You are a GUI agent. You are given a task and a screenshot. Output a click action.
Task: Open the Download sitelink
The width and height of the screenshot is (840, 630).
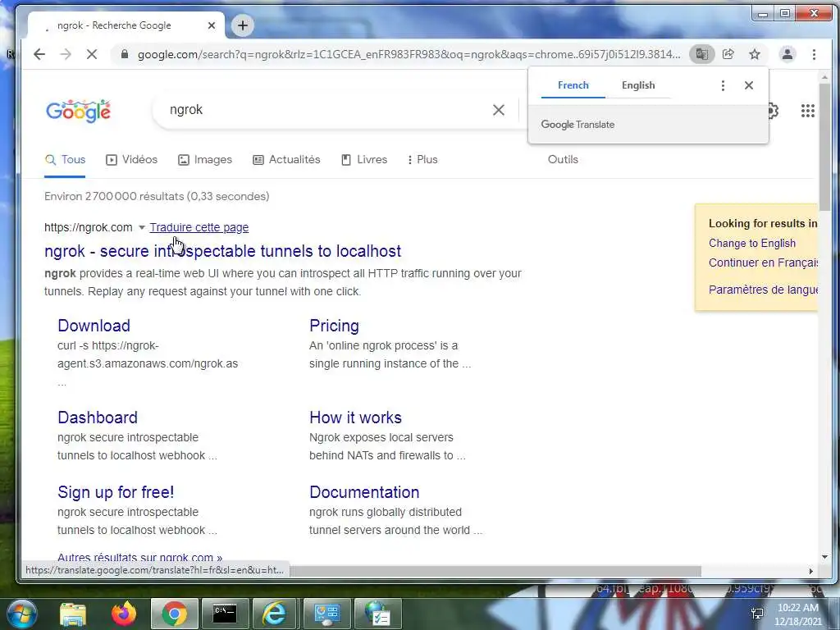coord(94,326)
